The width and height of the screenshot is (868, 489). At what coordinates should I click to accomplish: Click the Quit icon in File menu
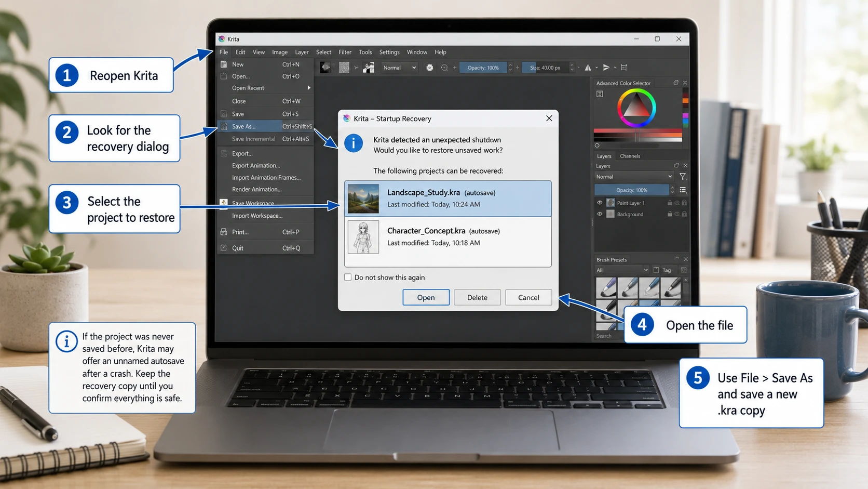(224, 248)
